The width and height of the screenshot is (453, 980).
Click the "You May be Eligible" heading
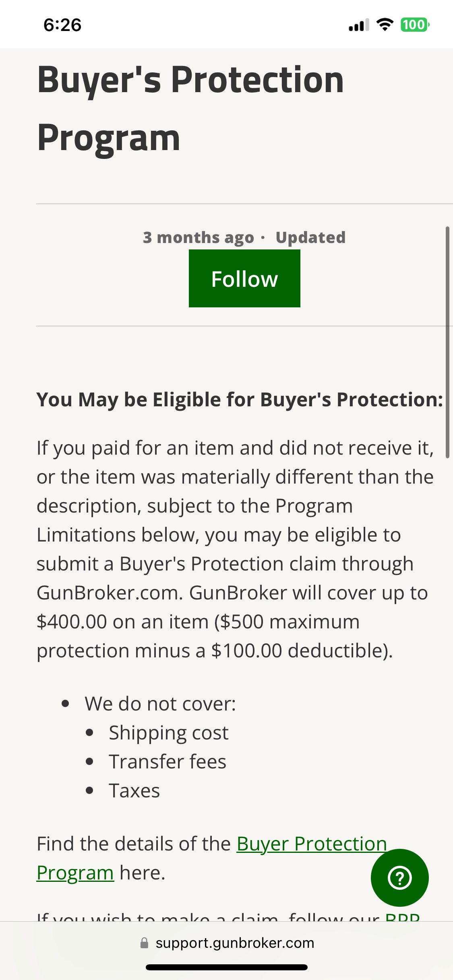pyautogui.click(x=240, y=400)
